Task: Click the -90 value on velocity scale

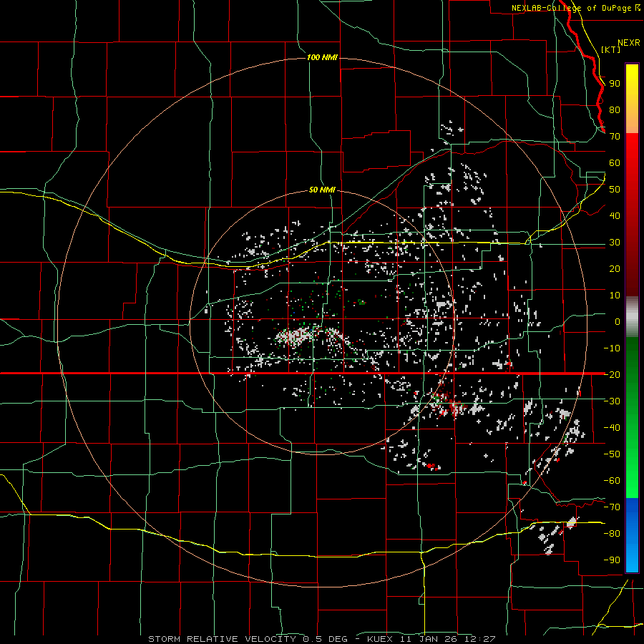Action: point(612,560)
